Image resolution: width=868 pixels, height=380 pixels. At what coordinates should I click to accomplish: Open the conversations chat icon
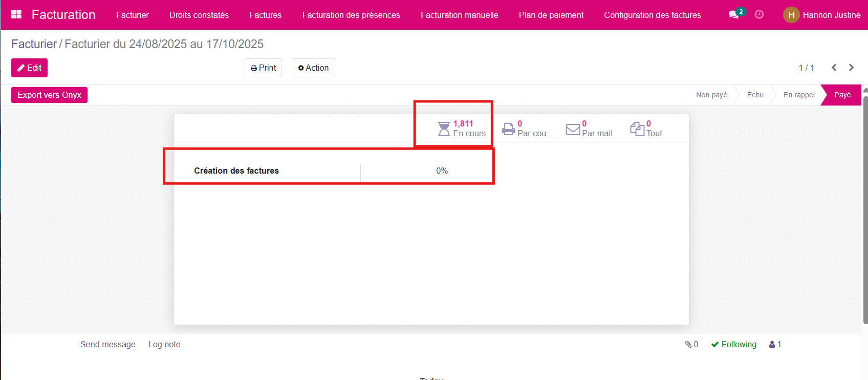tap(734, 15)
